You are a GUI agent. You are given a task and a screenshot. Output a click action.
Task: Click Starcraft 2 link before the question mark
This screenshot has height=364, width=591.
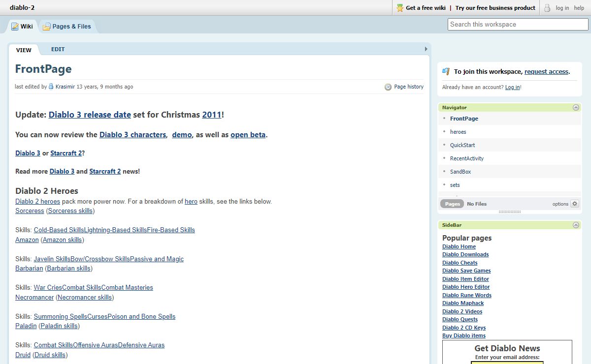pos(66,153)
